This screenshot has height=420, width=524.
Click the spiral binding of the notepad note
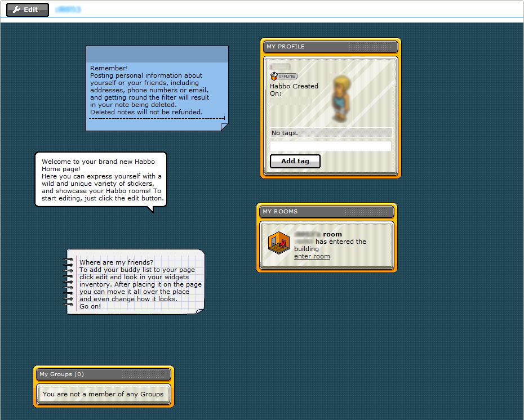coord(68,283)
